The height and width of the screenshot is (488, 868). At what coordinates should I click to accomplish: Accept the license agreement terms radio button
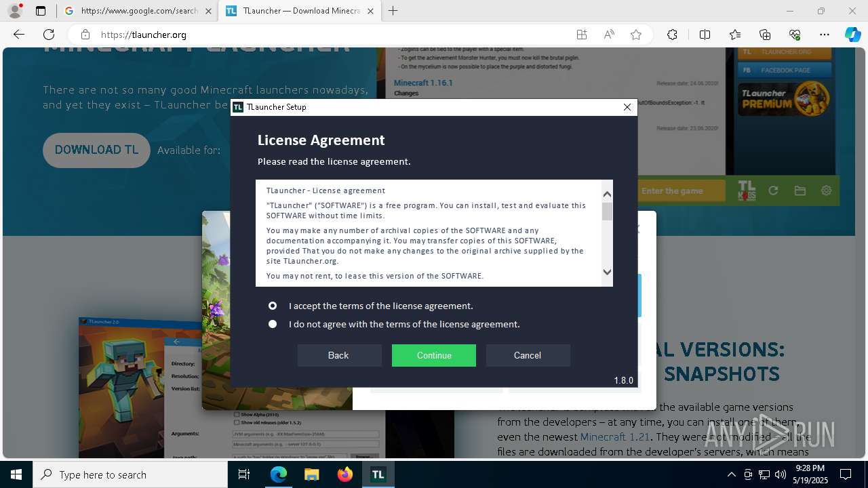273,306
